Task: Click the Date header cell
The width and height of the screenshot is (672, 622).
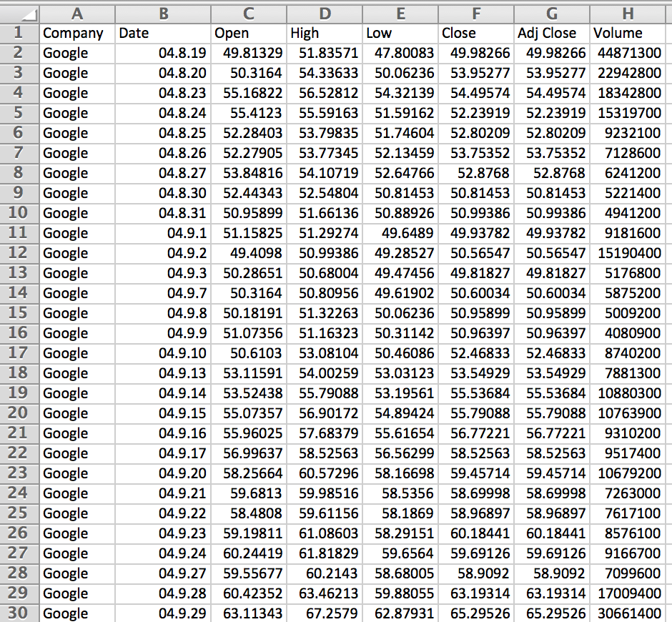Action: [x=163, y=33]
